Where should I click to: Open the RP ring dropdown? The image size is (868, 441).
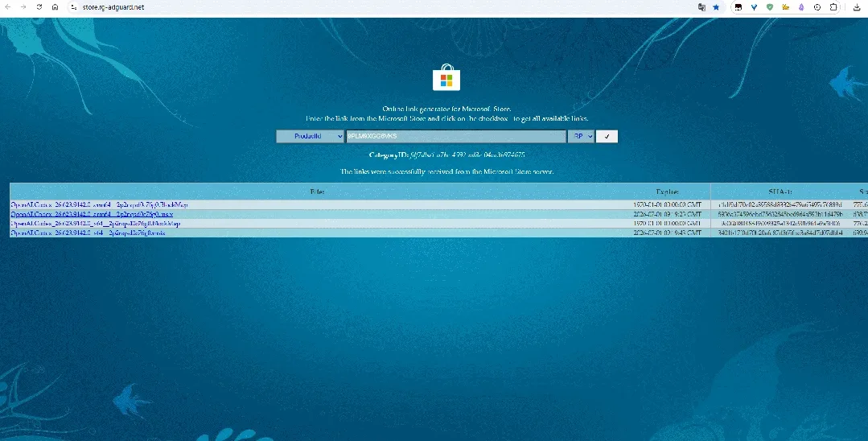(x=581, y=136)
